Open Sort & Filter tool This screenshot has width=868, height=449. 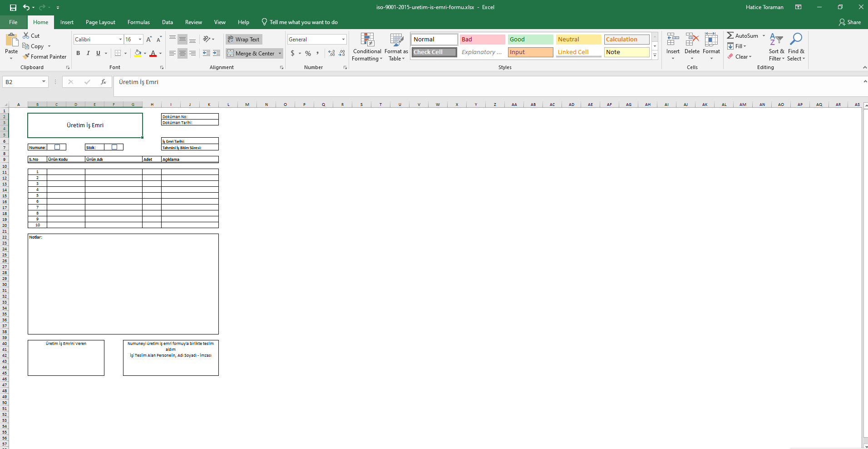[776, 47]
